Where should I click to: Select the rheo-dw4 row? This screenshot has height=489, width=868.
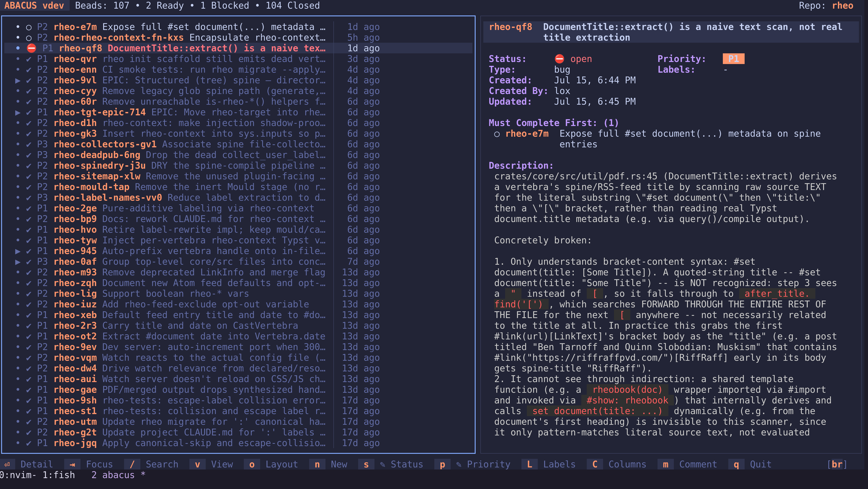pyautogui.click(x=238, y=369)
